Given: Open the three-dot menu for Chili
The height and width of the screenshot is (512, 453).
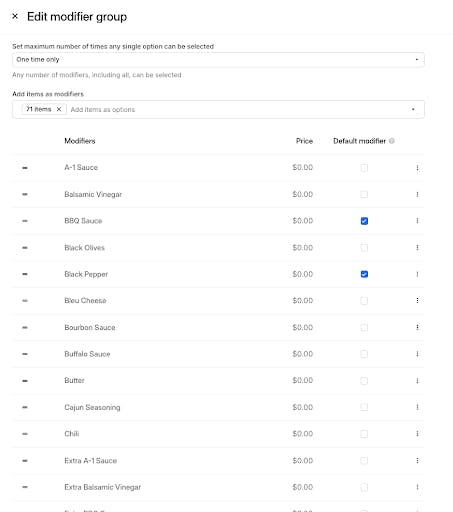Looking at the screenshot, I should point(417,434).
